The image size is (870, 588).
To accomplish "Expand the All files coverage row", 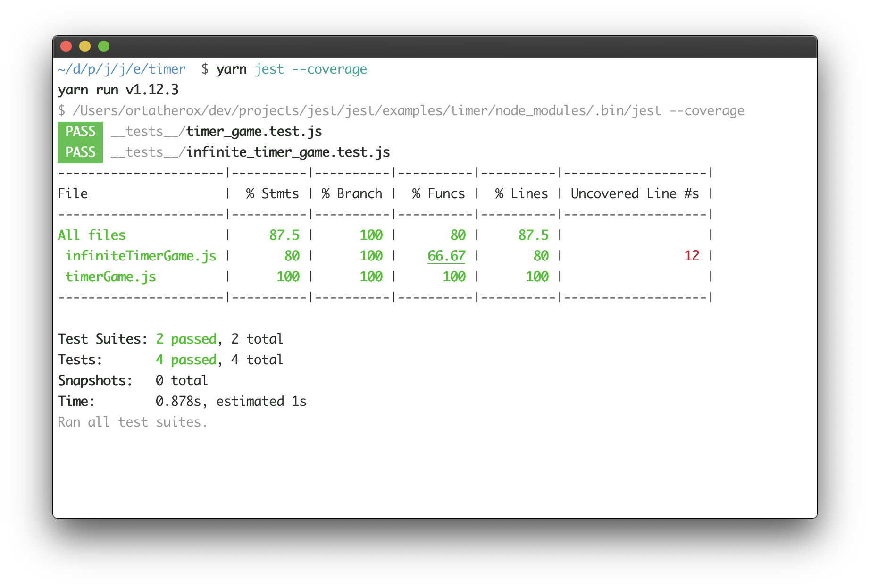I will point(92,235).
